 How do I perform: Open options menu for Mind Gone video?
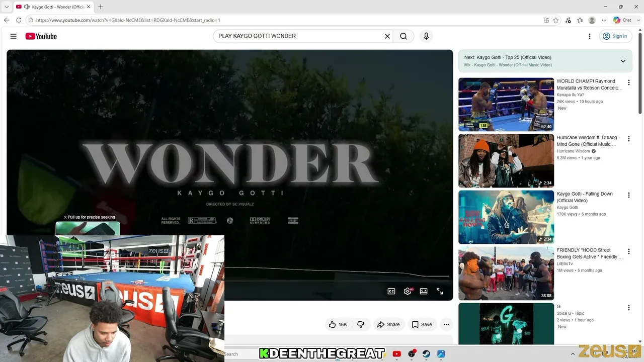pos(628,139)
